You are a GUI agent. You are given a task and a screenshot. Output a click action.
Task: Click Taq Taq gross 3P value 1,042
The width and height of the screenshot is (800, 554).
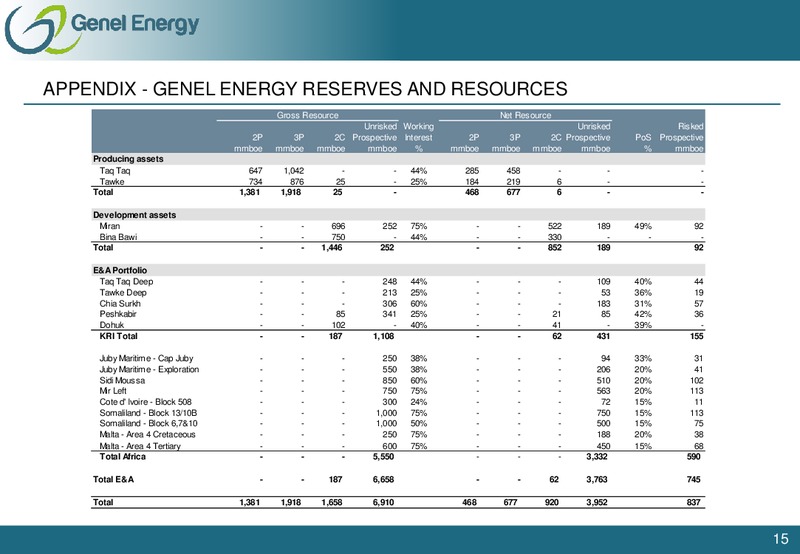pos(293,170)
